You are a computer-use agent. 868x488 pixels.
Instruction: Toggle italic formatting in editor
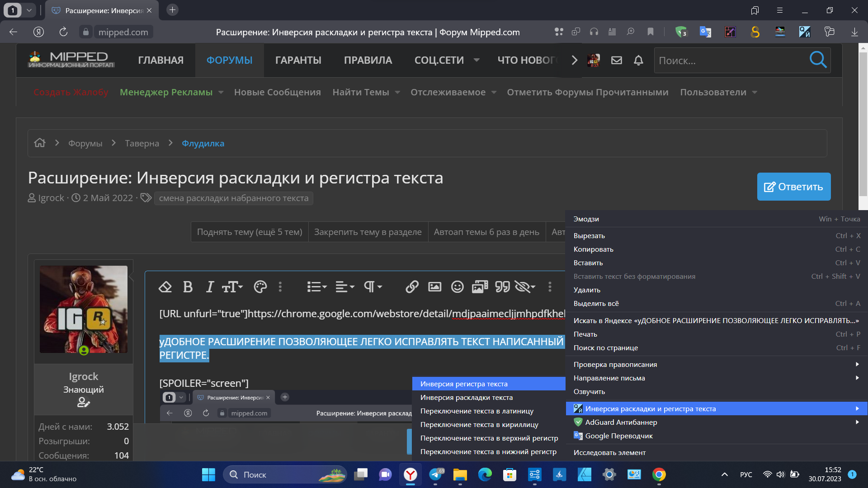(209, 286)
